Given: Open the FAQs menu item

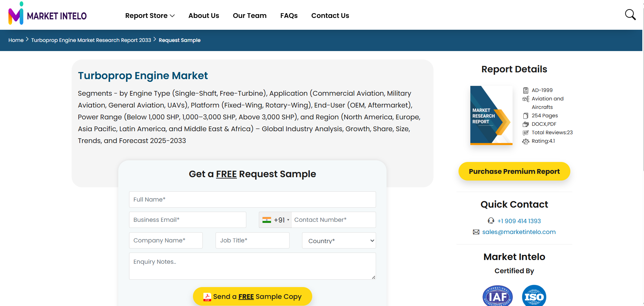Looking at the screenshot, I should (289, 16).
